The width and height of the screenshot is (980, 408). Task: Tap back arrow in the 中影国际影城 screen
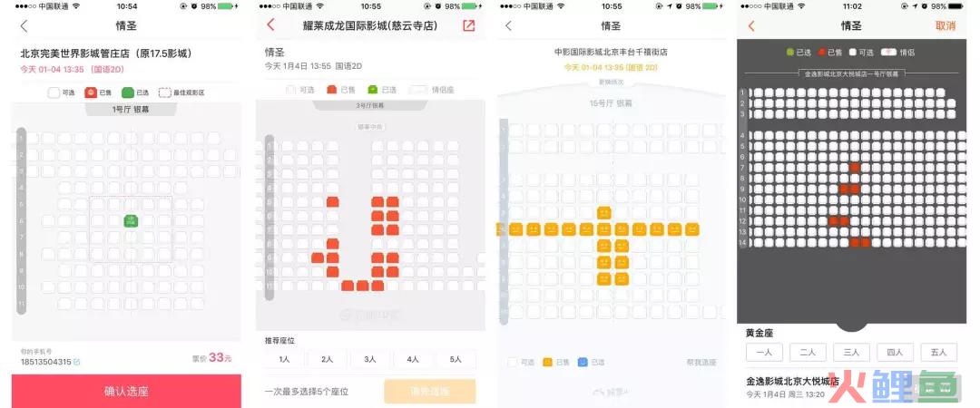[508, 25]
